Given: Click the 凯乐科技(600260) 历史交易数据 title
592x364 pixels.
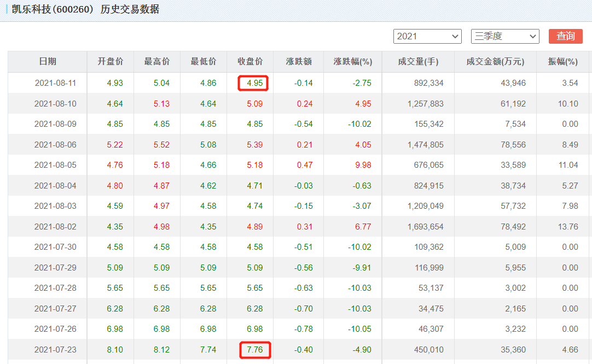Looking at the screenshot, I should click(85, 9).
